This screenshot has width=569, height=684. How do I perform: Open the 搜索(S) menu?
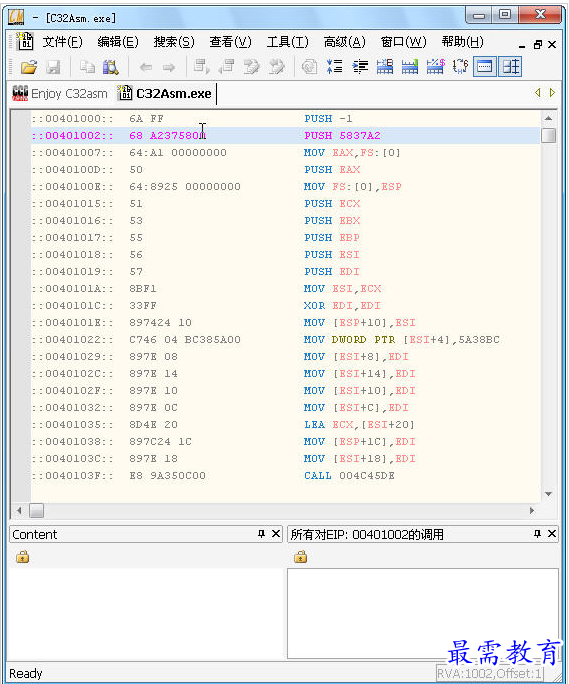[174, 42]
